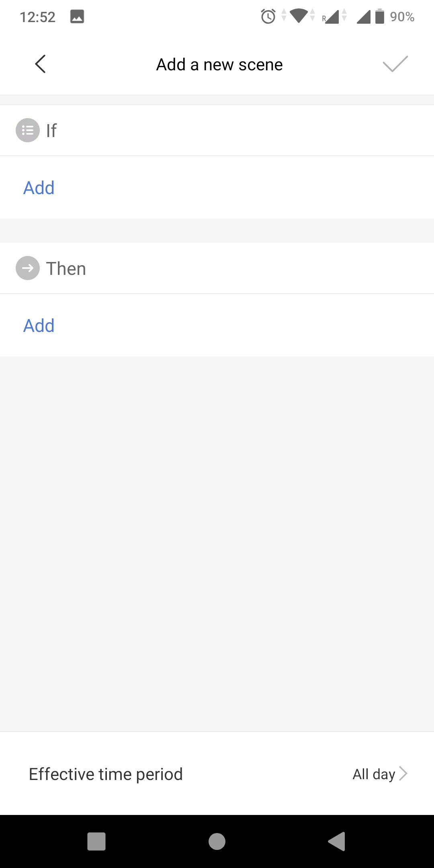
Task: Open Effective time period setting
Action: [x=106, y=774]
